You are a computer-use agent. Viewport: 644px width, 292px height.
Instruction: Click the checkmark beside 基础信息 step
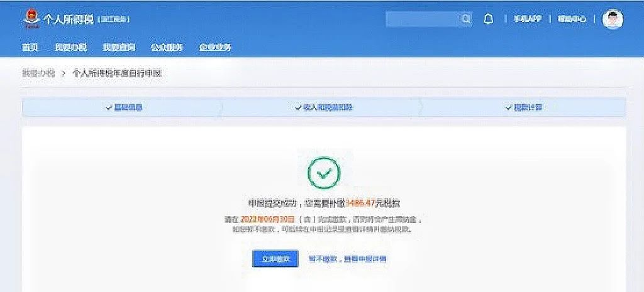click(x=109, y=107)
